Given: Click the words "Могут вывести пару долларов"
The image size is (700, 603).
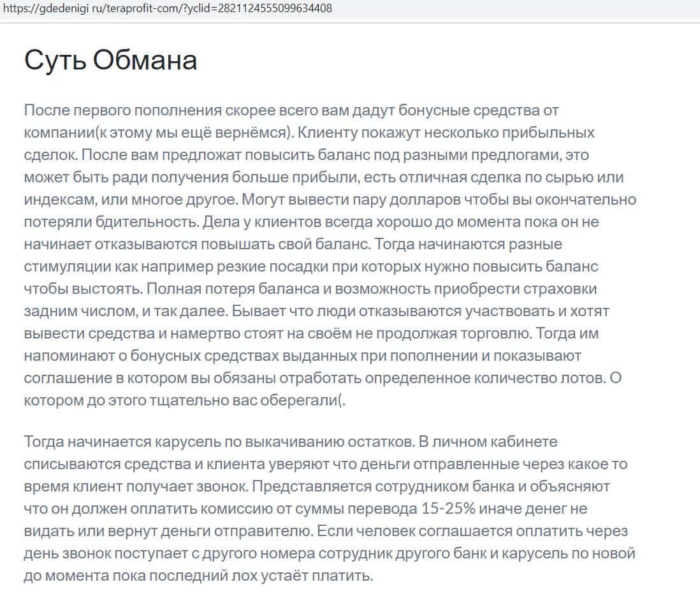Looking at the screenshot, I should [x=351, y=200].
